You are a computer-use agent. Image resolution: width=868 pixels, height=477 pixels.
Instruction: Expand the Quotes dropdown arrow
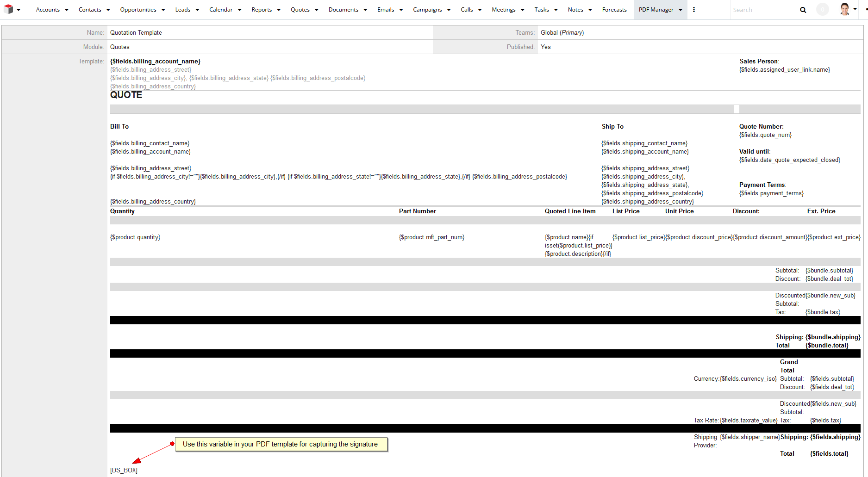[x=317, y=10]
